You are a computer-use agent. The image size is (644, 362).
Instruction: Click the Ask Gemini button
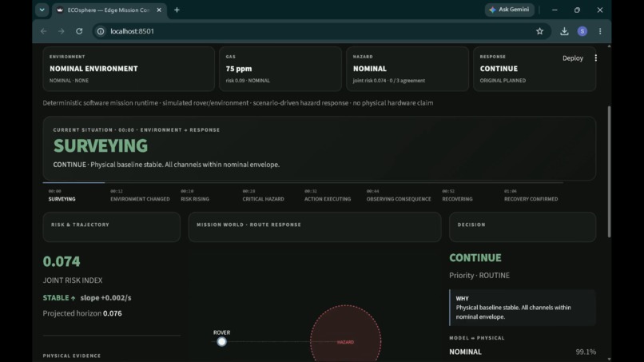(x=509, y=10)
